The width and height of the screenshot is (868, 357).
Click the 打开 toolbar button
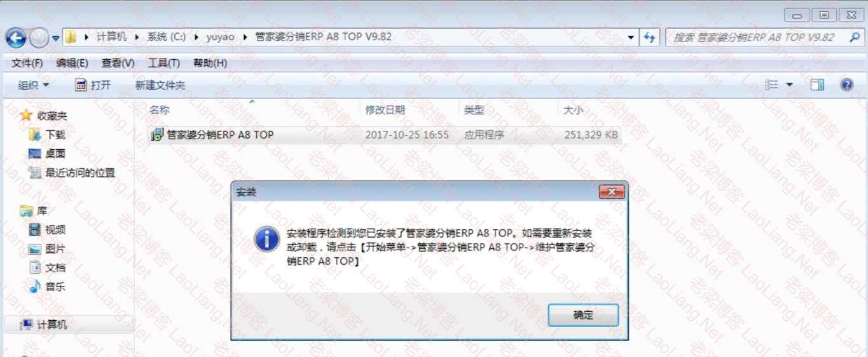[93, 84]
